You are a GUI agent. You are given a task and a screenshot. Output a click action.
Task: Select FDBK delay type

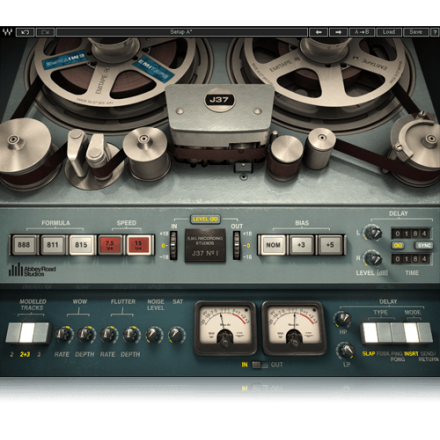point(384,333)
